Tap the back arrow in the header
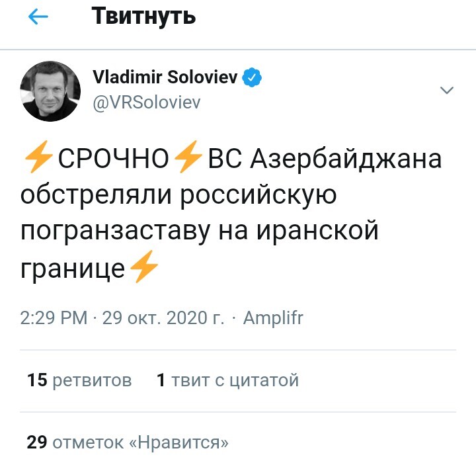The height and width of the screenshot is (465, 476). point(38,17)
